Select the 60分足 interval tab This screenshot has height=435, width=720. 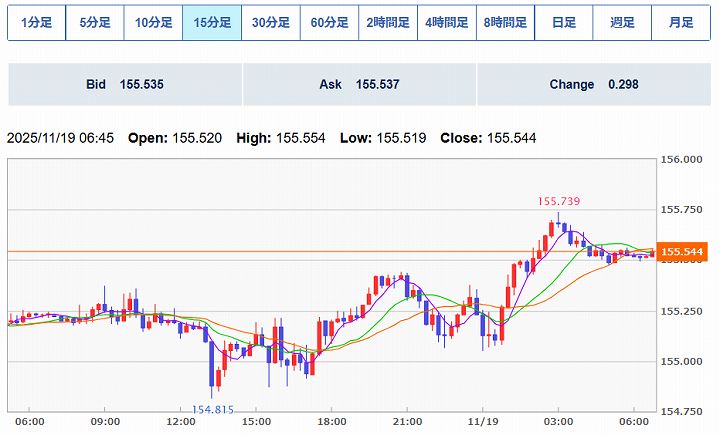coord(329,23)
